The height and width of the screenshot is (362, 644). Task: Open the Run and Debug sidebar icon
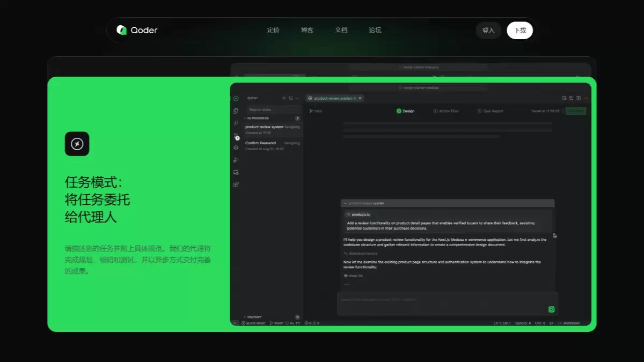click(236, 160)
